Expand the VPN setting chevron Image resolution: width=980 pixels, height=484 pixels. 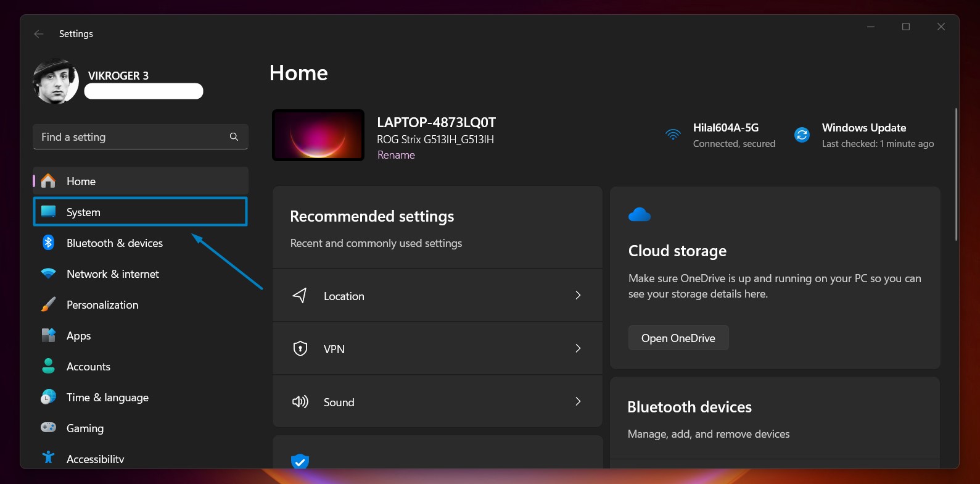tap(578, 348)
